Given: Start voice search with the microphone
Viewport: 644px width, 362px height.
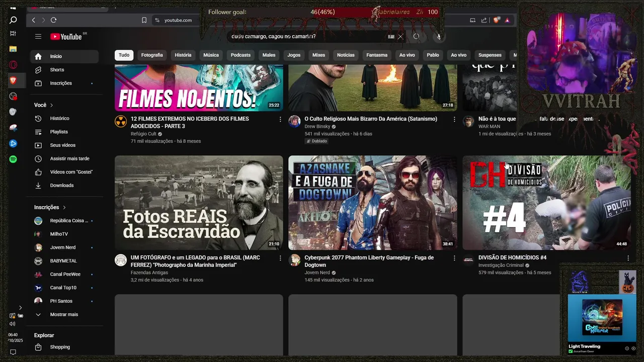Looking at the screenshot, I should pyautogui.click(x=439, y=36).
